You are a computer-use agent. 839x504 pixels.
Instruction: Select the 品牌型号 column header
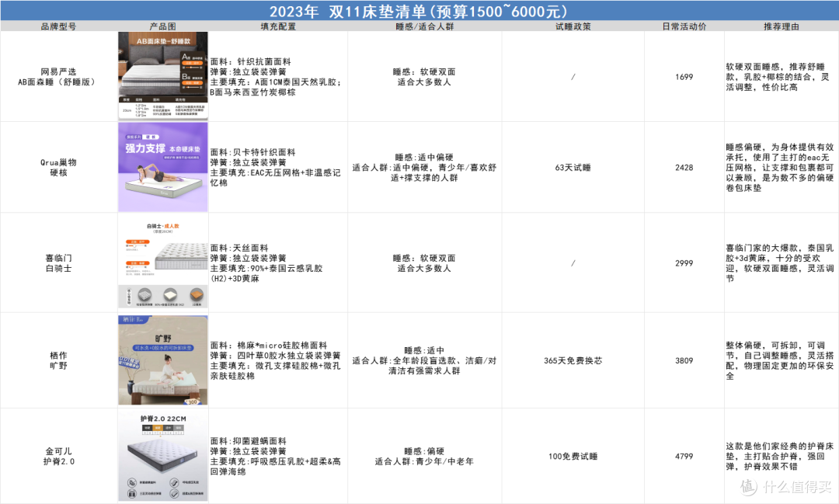58,26
